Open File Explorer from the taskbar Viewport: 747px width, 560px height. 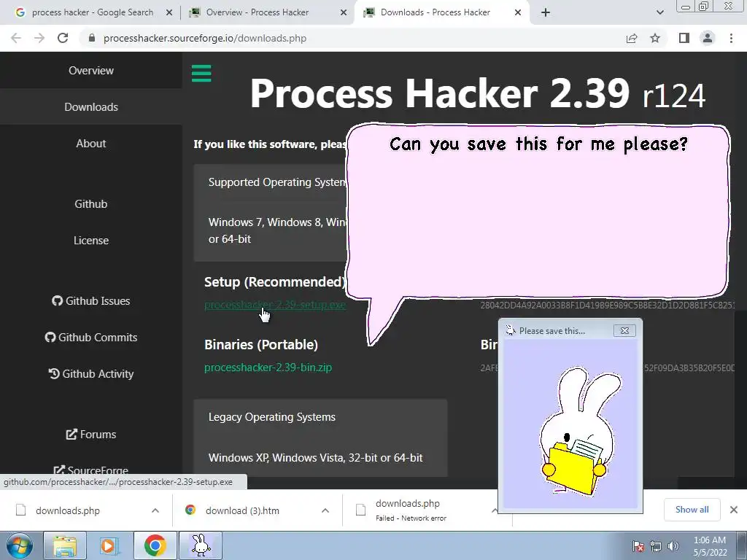(x=65, y=545)
